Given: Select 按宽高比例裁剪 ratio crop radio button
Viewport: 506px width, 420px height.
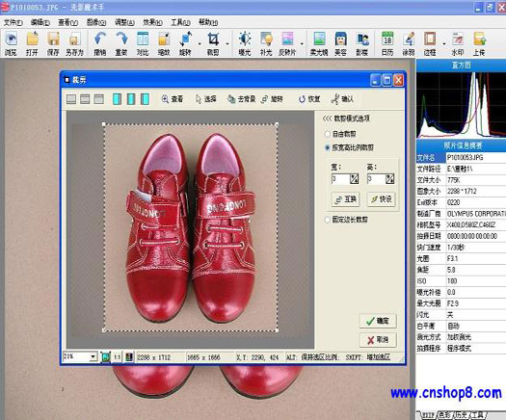Looking at the screenshot, I should (x=328, y=147).
